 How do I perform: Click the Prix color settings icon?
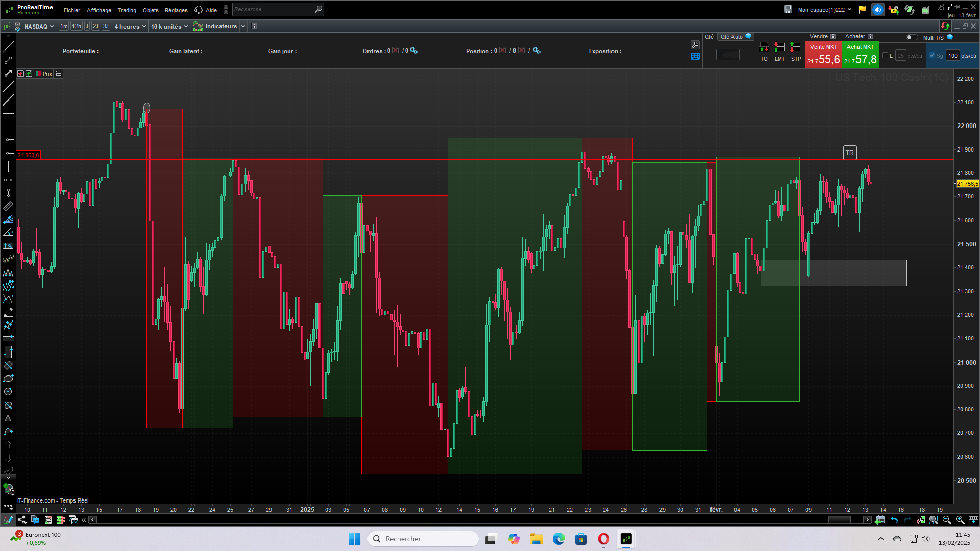click(38, 74)
